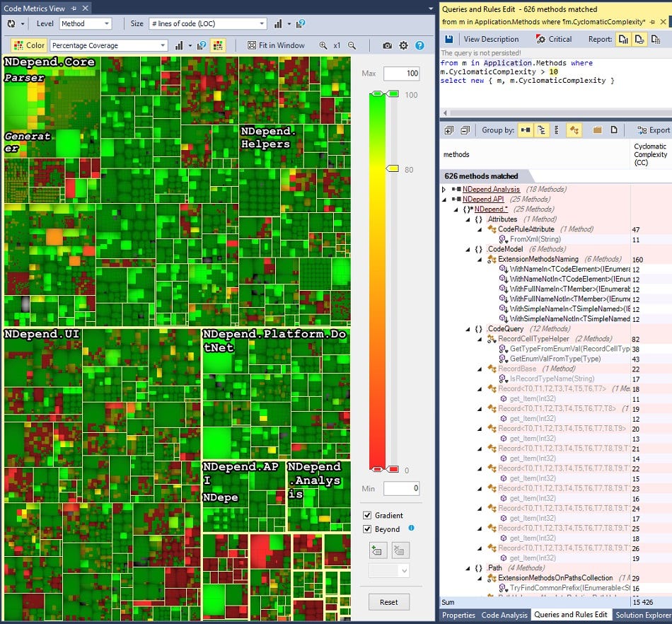The image size is (672, 624).
Task: Collapse all results using collapse-all icon
Action: (x=465, y=129)
